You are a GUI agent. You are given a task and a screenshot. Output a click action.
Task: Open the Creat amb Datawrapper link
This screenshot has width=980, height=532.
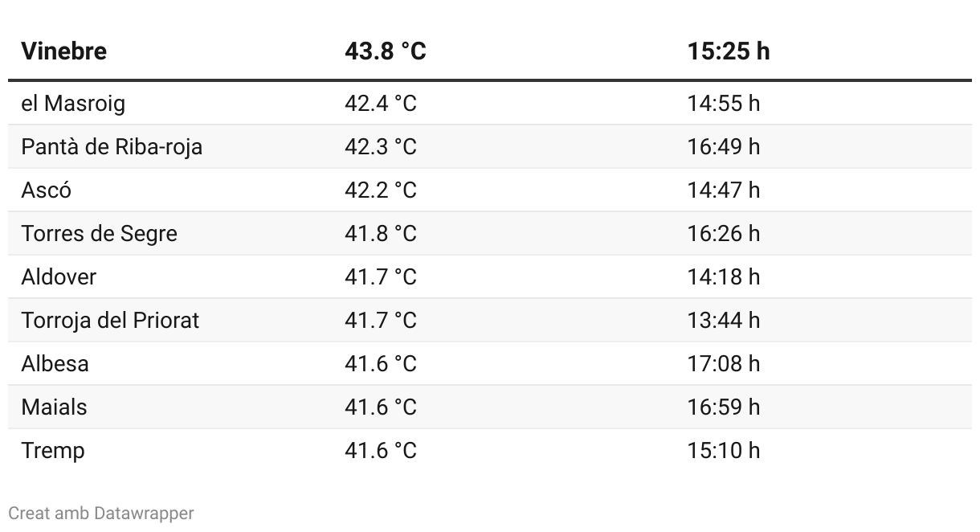pyautogui.click(x=101, y=513)
